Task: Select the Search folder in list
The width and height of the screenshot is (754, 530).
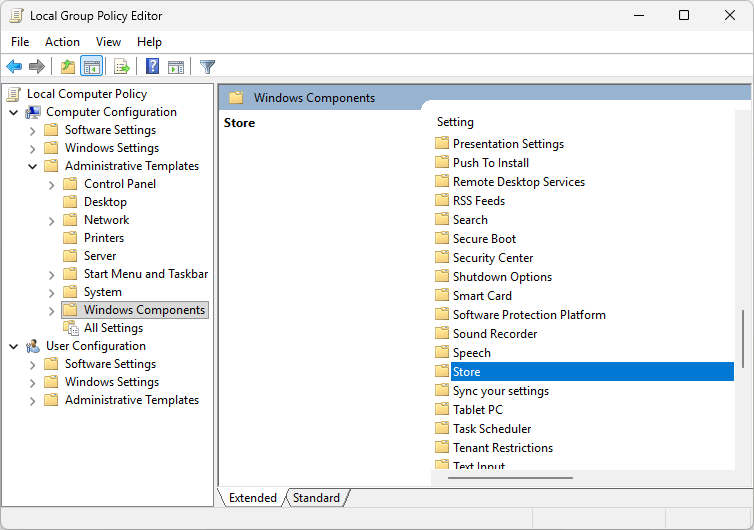Action: tap(470, 219)
